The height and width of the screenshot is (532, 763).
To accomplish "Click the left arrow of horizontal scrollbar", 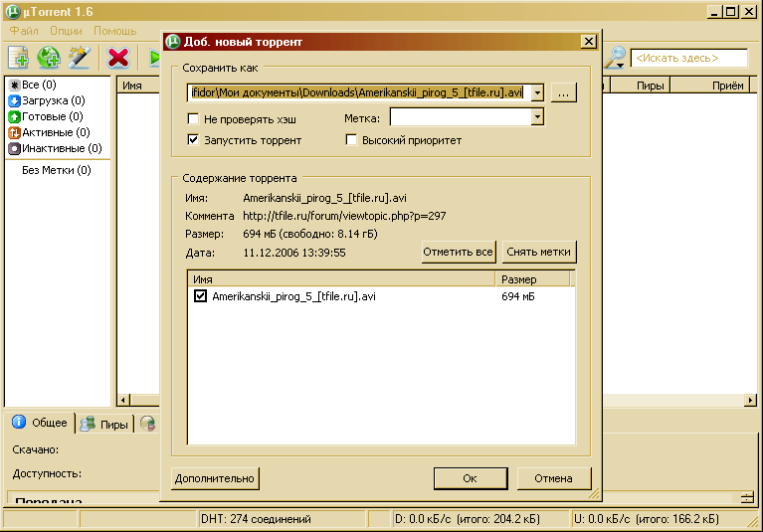I will click(x=123, y=400).
